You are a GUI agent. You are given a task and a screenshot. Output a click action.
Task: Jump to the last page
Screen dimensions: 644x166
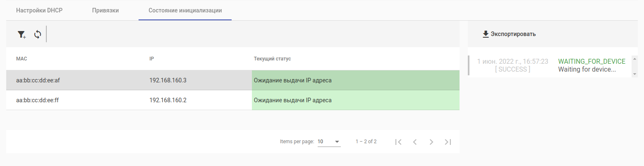[448, 142]
